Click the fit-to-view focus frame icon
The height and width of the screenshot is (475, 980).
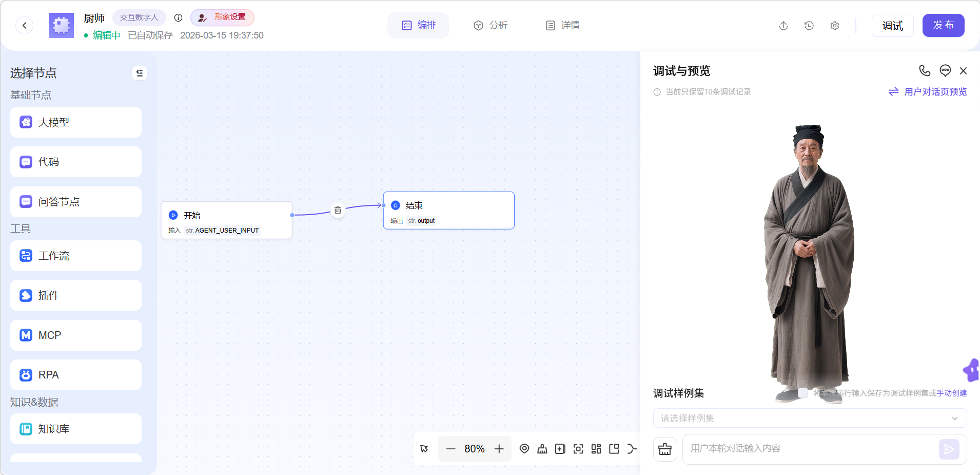578,449
